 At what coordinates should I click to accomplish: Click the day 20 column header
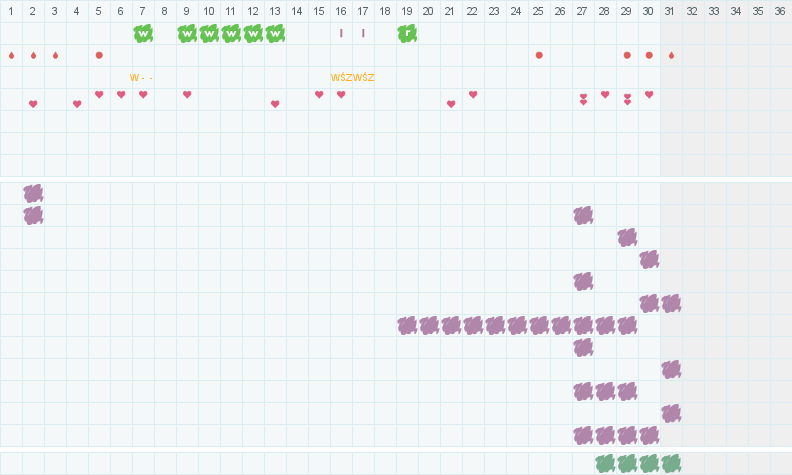click(x=429, y=11)
